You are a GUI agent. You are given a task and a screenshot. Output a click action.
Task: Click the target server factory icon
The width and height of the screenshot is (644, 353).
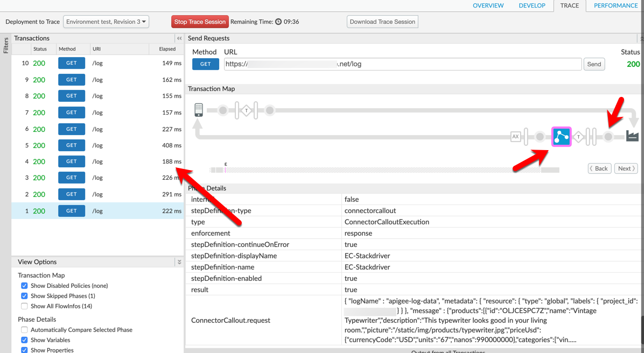(x=632, y=136)
